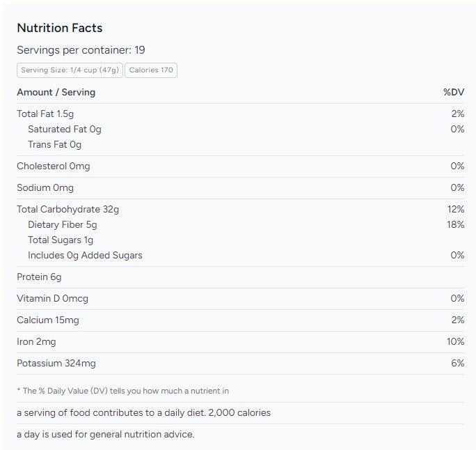476x450 pixels.
Task: Click the Nutrition Facts heading
Action: pyautogui.click(x=59, y=28)
